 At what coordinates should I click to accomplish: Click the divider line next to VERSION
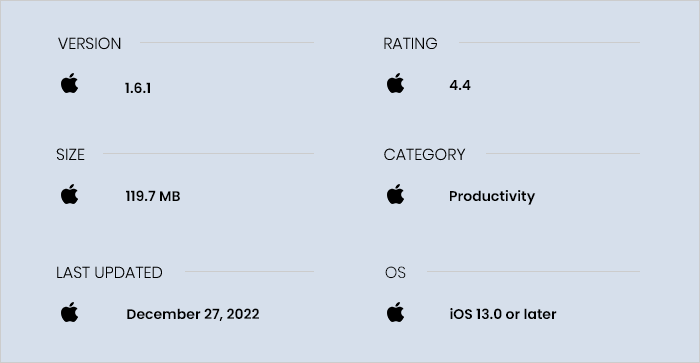(x=227, y=43)
